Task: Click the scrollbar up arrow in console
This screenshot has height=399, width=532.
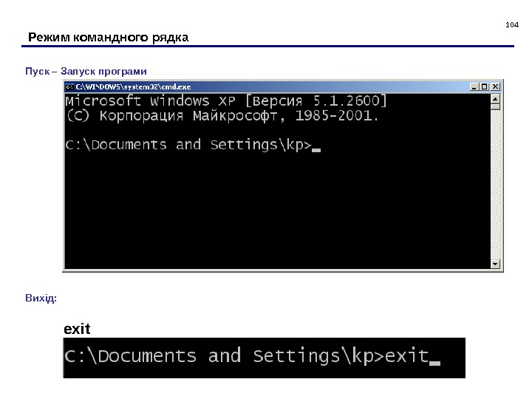Action: (495, 99)
